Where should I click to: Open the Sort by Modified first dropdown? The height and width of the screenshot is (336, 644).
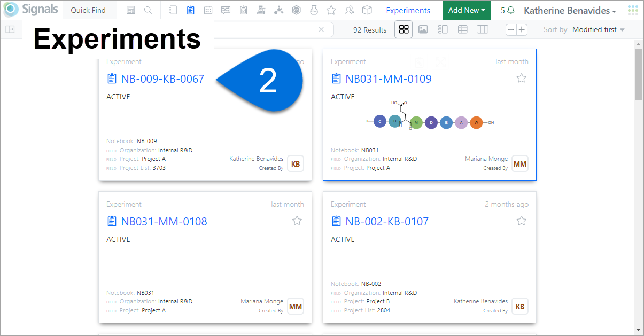(598, 29)
